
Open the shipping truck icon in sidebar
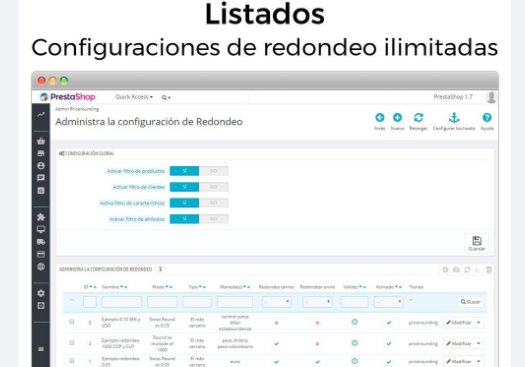[41, 242]
